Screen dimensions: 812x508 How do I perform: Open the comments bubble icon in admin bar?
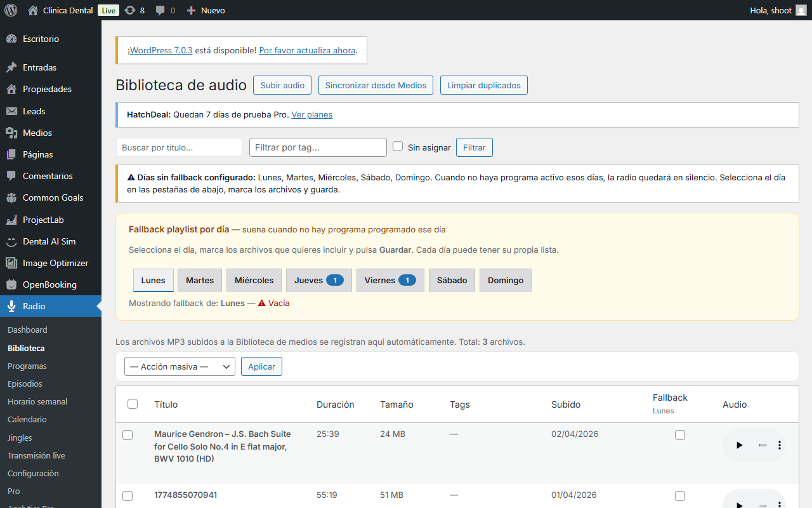point(160,10)
